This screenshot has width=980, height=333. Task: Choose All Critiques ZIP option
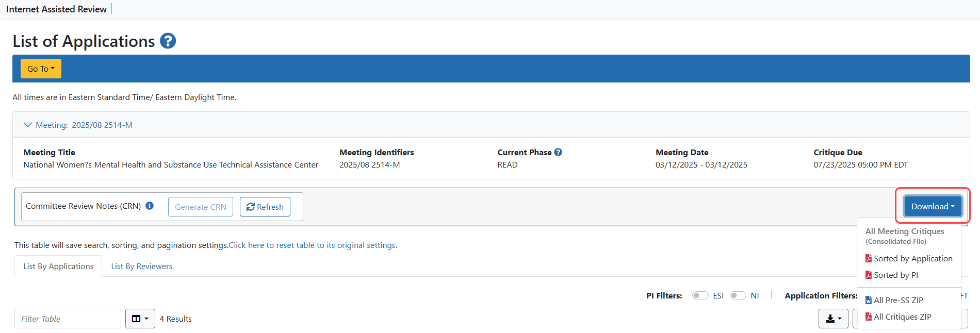pyautogui.click(x=899, y=317)
